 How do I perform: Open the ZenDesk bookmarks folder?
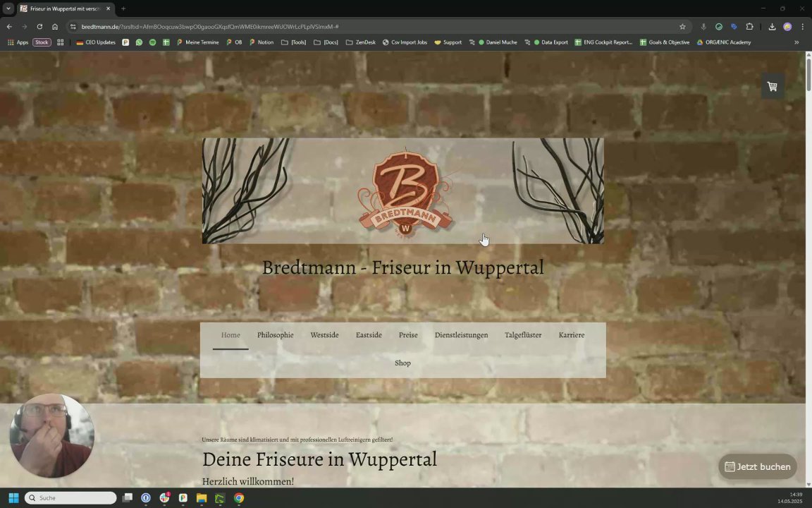(x=360, y=42)
